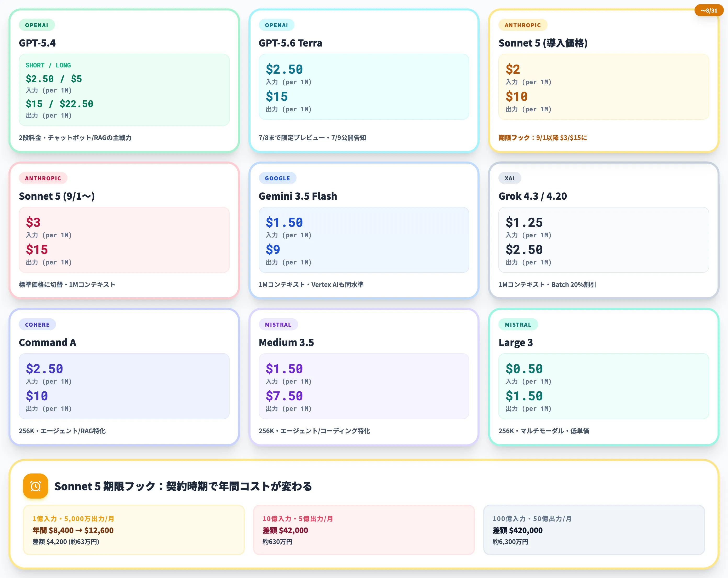Click the orange ANTHROPIC tag on the introductory price card
The image size is (728, 578).
coord(523,25)
